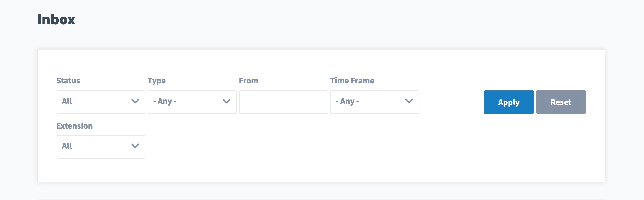Click inside the From input field

click(x=283, y=102)
